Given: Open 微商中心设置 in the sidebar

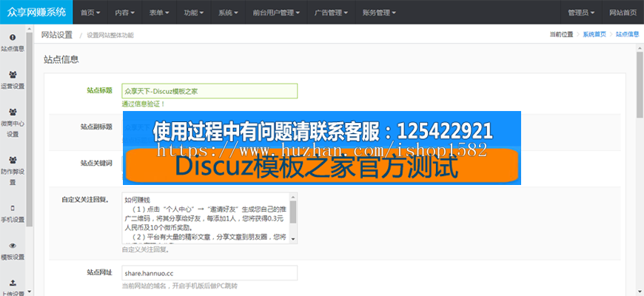Looking at the screenshot, I should pyautogui.click(x=13, y=123).
